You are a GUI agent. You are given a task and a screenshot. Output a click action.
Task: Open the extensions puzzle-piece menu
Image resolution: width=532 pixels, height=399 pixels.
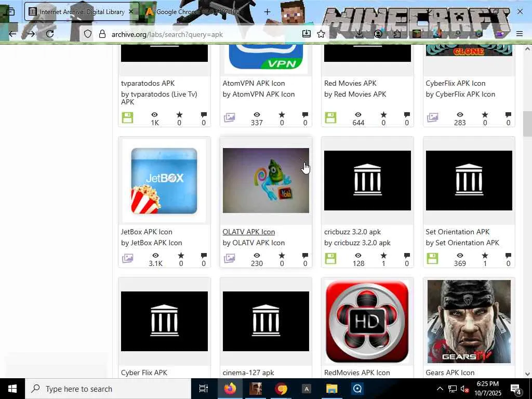tap(397, 34)
